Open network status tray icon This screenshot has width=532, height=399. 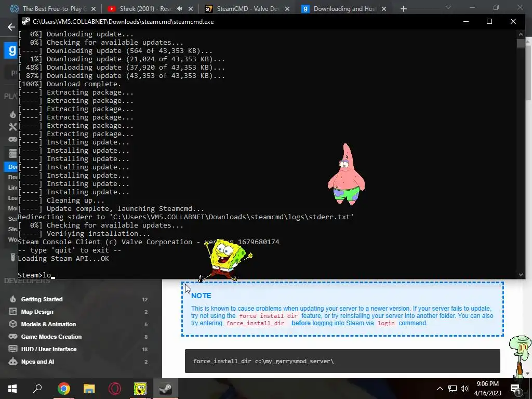pos(453,389)
